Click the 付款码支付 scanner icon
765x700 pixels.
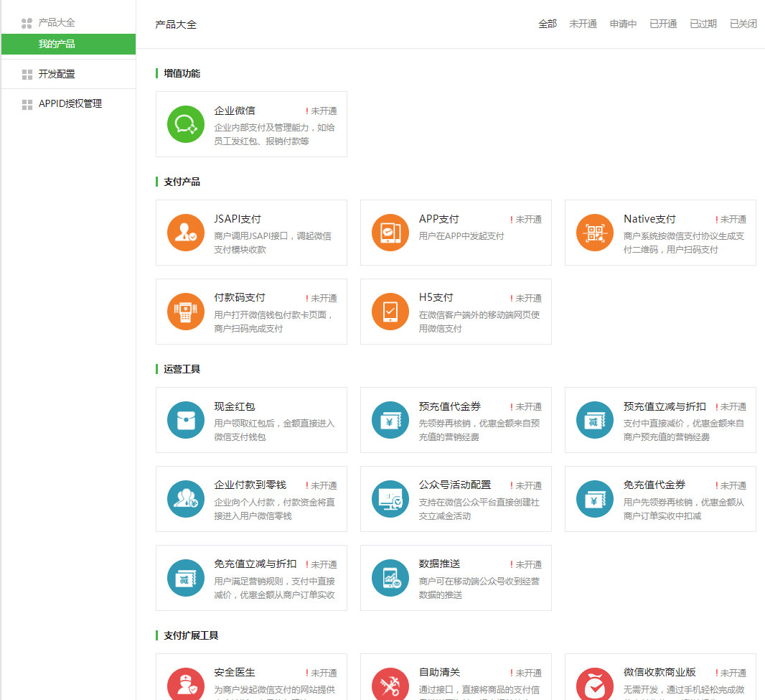tap(185, 312)
